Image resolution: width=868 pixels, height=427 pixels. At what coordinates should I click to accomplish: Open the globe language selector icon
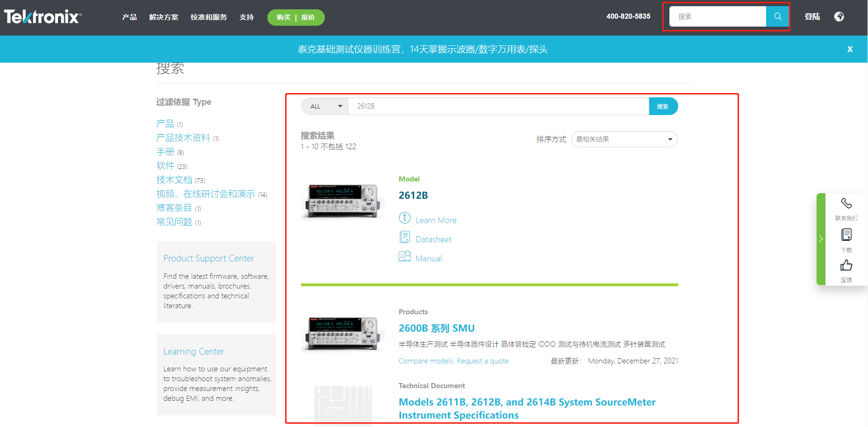click(x=839, y=17)
